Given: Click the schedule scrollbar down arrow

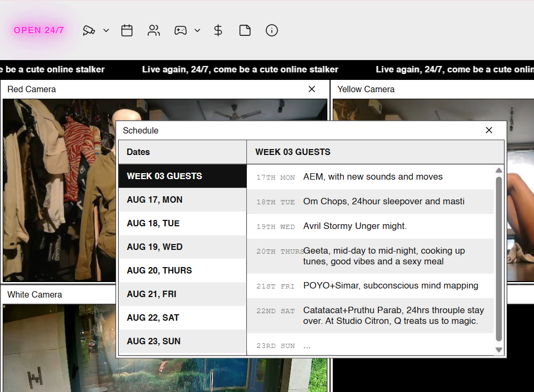Looking at the screenshot, I should click(499, 350).
